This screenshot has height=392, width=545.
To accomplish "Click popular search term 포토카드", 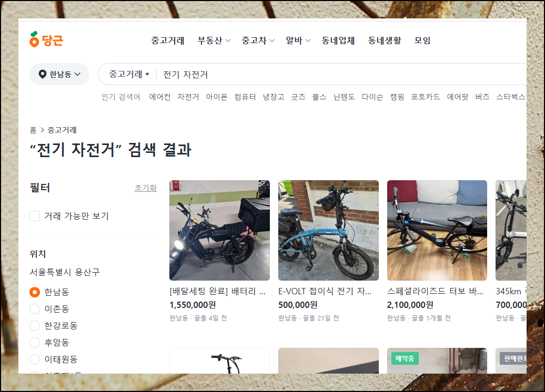I will (426, 97).
